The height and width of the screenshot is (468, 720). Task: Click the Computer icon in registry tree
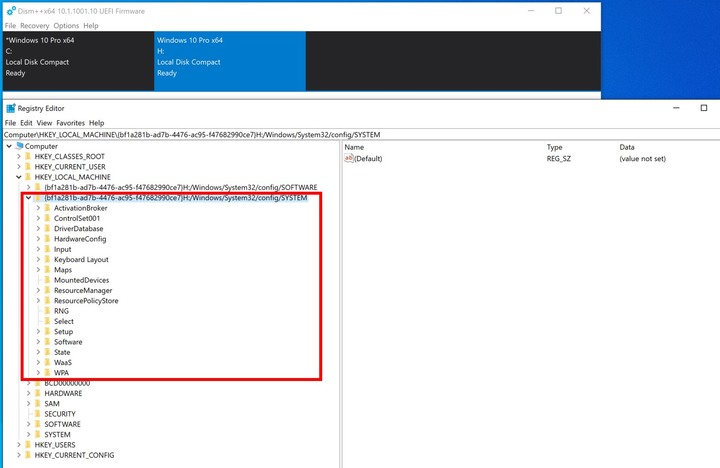pyautogui.click(x=19, y=146)
